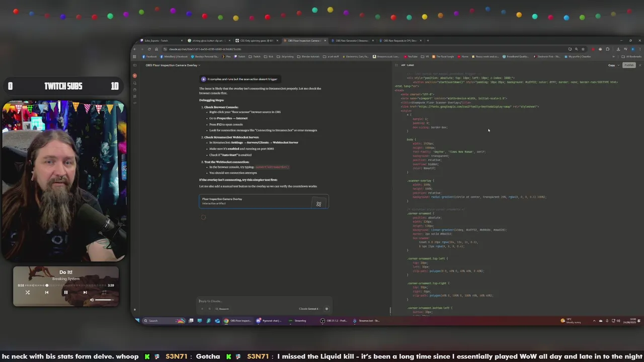Screen dimensions: 644x362
Task: Open OBS 31.1.2 from the taskbar
Action: (x=334, y=320)
